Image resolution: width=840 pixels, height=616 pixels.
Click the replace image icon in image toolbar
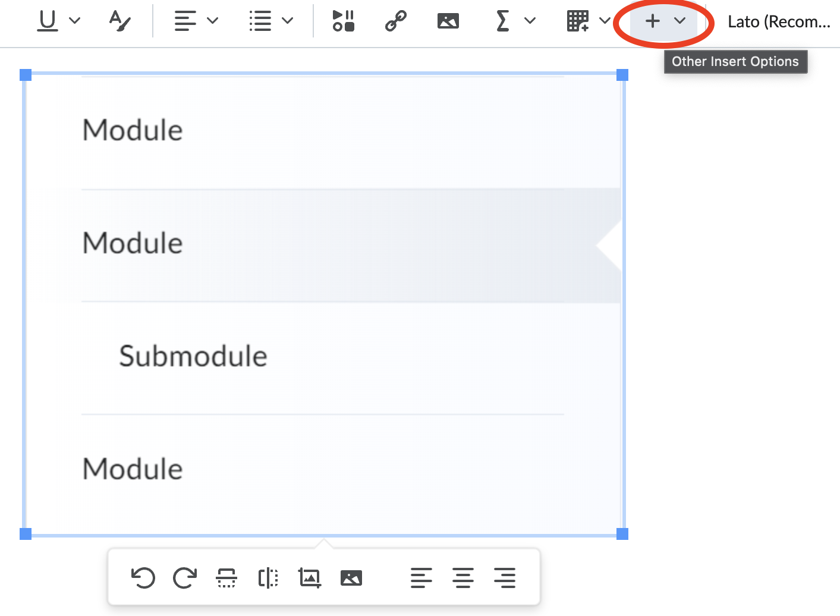coord(351,578)
